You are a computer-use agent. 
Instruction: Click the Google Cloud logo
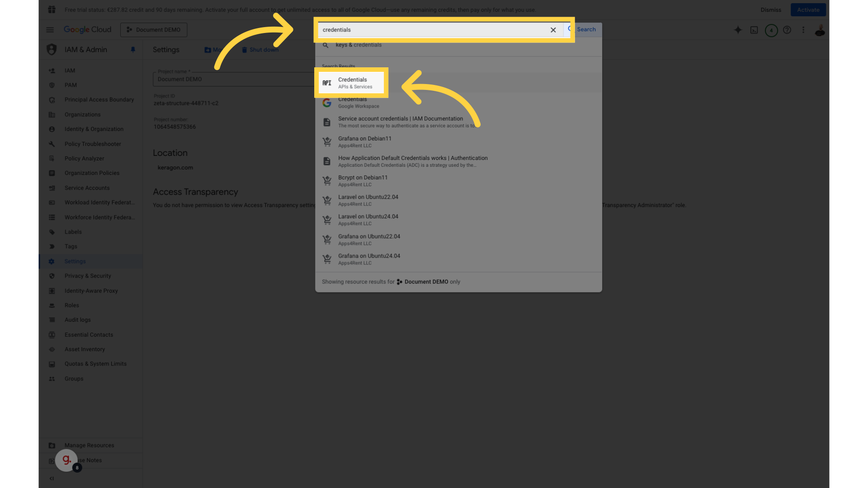(87, 30)
